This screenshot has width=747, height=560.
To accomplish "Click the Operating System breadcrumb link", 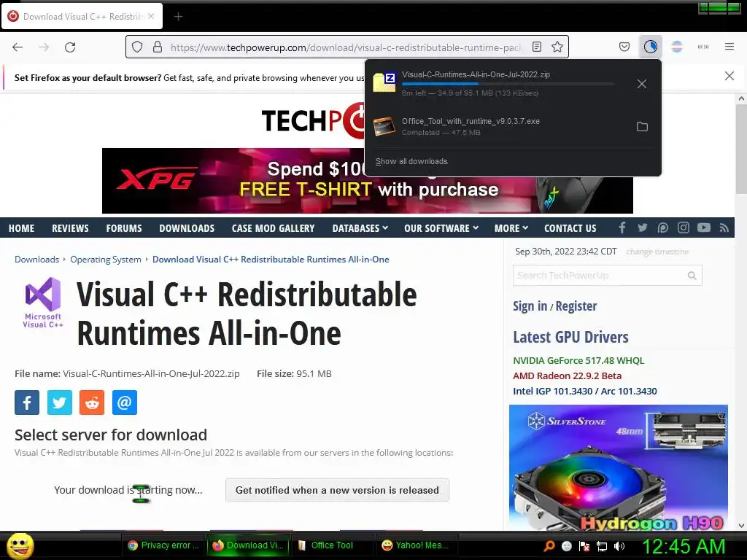I will [x=106, y=260].
